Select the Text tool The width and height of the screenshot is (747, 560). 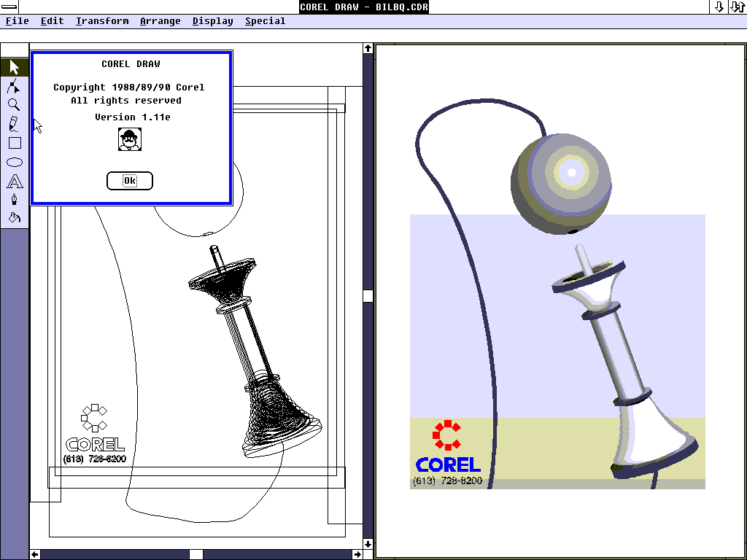[15, 182]
